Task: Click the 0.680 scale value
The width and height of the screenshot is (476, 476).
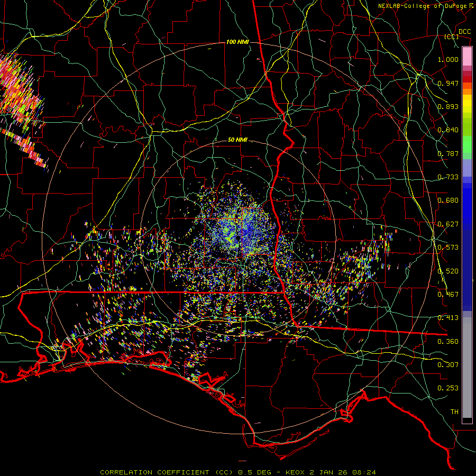Action: tap(448, 200)
